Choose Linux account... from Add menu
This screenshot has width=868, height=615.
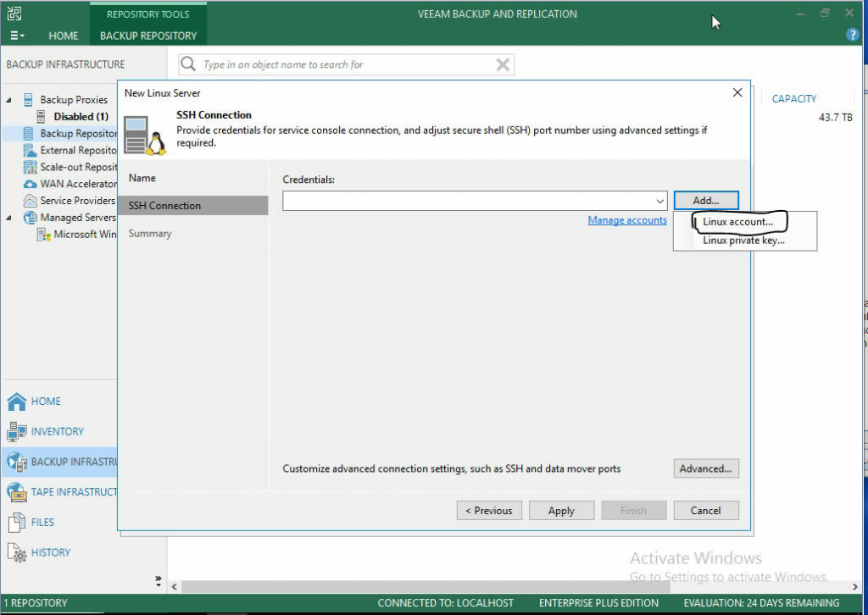click(x=737, y=222)
